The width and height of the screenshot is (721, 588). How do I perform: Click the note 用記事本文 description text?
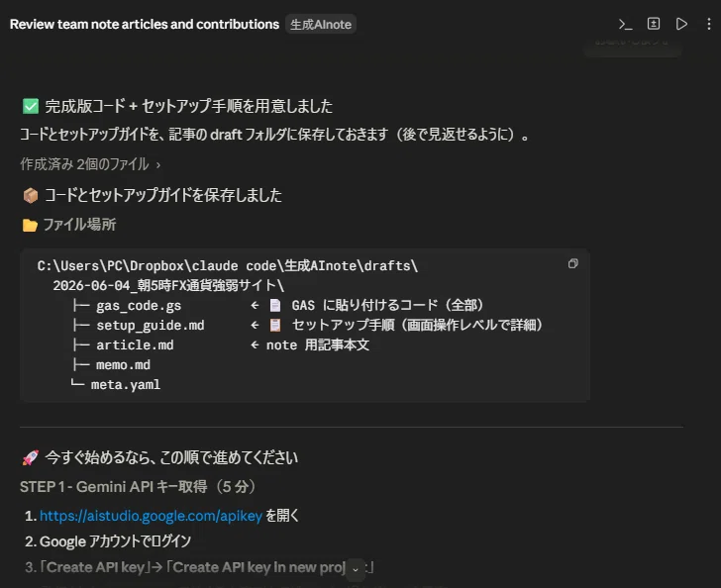point(318,344)
